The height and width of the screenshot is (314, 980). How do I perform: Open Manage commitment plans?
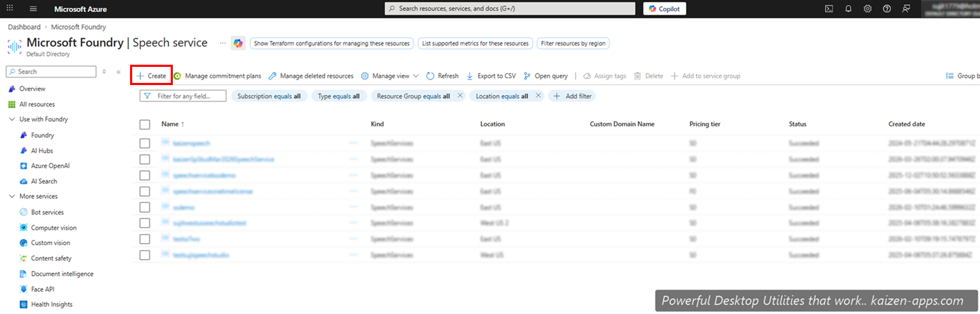click(217, 76)
